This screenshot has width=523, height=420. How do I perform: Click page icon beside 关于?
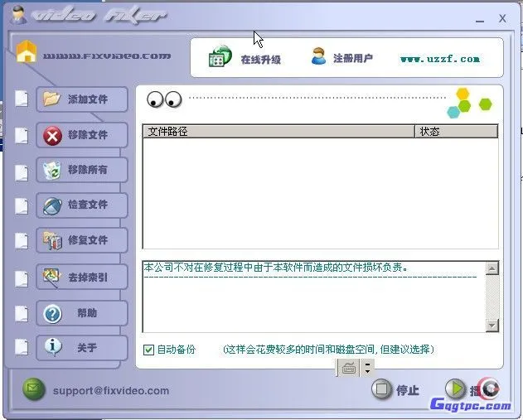22,347
